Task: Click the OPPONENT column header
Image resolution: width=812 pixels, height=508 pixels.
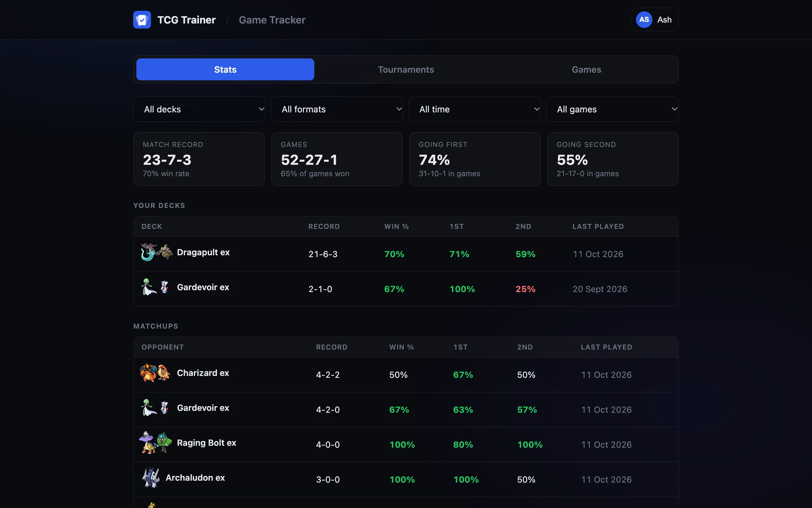Action: [162, 347]
